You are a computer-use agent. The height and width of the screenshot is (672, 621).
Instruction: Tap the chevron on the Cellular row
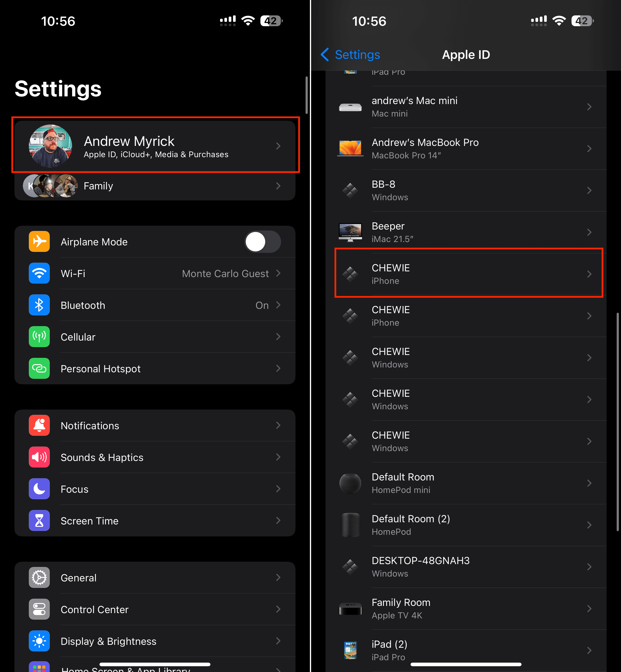278,336
